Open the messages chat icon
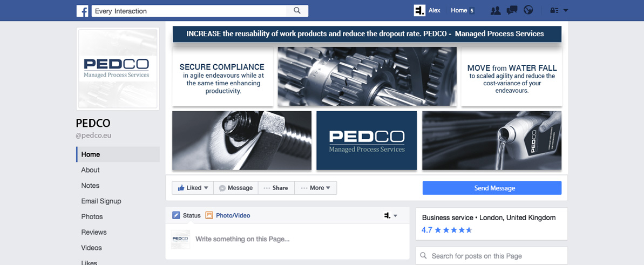 click(512, 11)
